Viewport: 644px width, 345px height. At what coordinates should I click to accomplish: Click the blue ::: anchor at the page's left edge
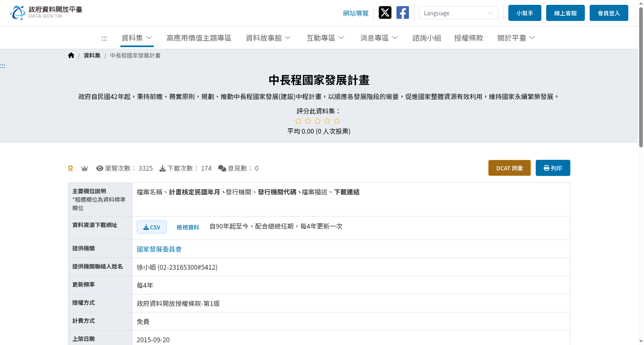pos(3,66)
